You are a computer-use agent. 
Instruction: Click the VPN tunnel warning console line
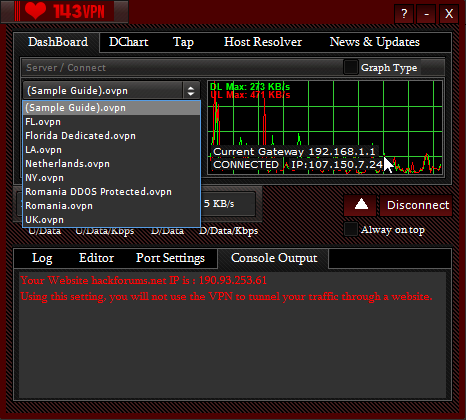(x=226, y=296)
